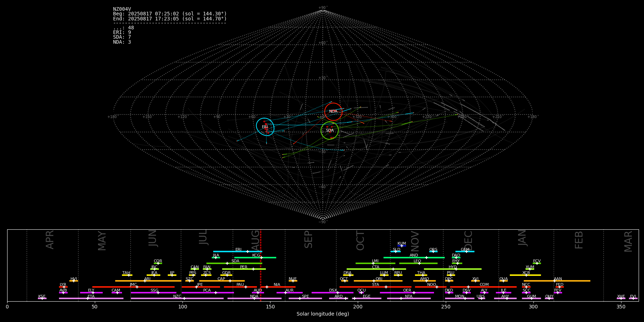Click the 'Solar longitude (deg)' axis label
The image size is (644, 322).
pos(323,314)
